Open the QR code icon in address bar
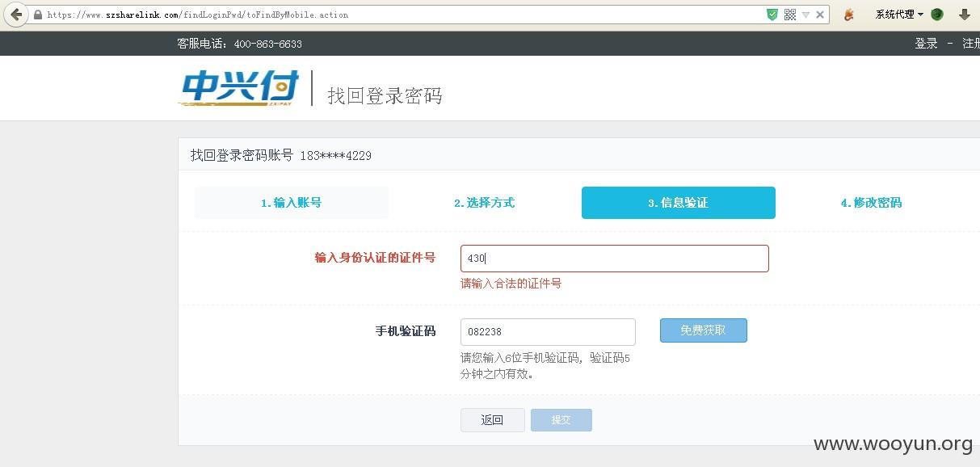The width and height of the screenshot is (980, 467). pyautogui.click(x=790, y=15)
